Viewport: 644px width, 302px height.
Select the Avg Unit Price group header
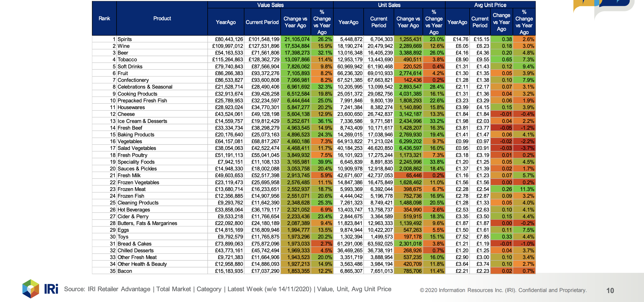490,5
